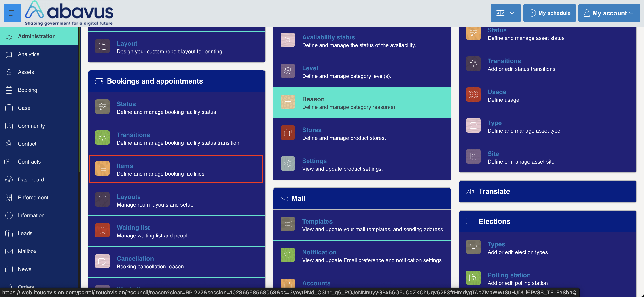
Task: Click the mail Templates icon
Action: pos(288,224)
